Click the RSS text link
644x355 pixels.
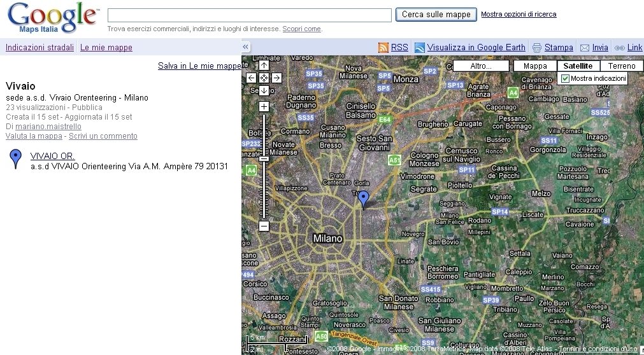tap(399, 48)
